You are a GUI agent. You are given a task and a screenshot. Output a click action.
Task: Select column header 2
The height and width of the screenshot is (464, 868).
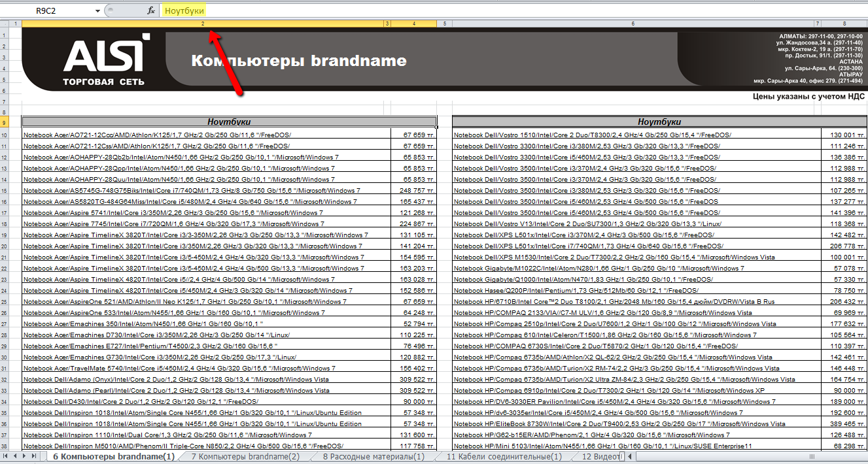[x=203, y=24]
